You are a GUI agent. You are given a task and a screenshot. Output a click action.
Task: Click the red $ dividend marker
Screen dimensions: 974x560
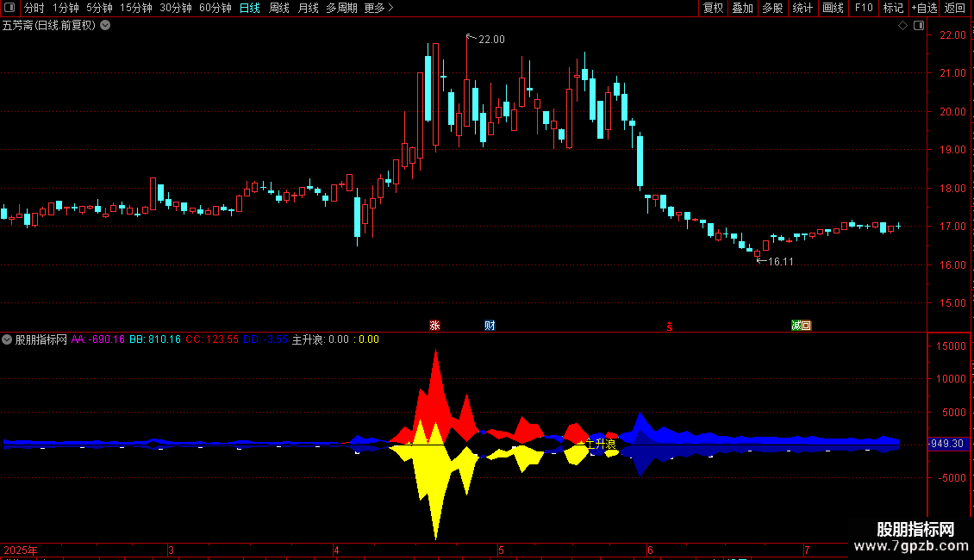coord(670,327)
